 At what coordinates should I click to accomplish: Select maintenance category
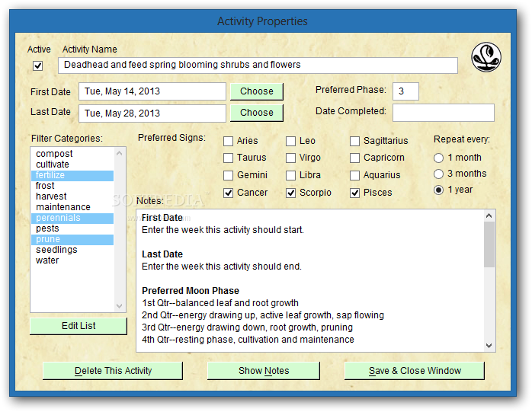tap(72, 207)
